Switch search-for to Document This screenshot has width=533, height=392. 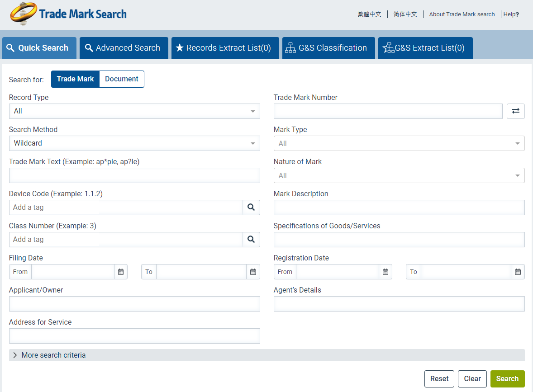coord(121,79)
